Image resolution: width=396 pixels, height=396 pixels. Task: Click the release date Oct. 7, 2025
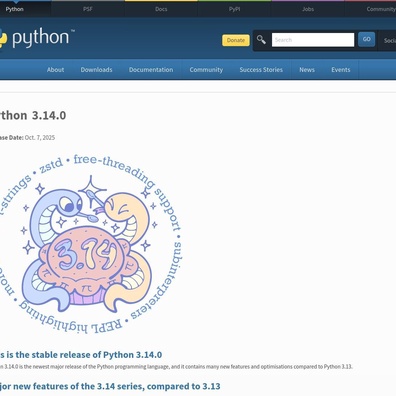click(x=40, y=138)
